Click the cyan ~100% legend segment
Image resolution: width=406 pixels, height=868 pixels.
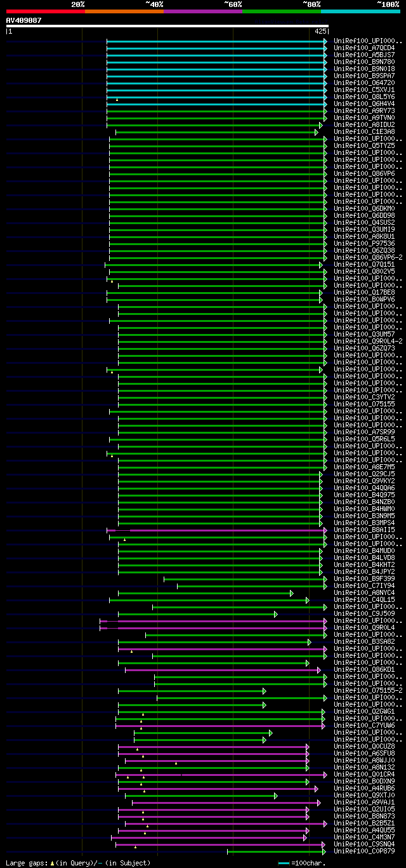pyautogui.click(x=360, y=11)
